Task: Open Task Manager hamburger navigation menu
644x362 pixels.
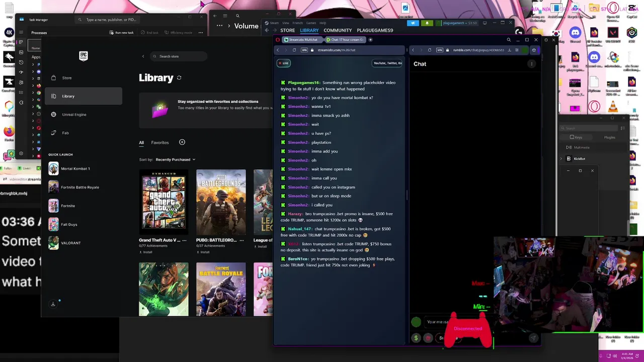Action: coord(21,33)
